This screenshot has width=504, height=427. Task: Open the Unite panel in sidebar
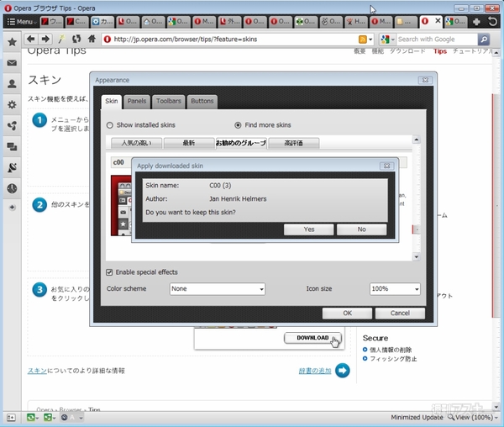(12, 126)
